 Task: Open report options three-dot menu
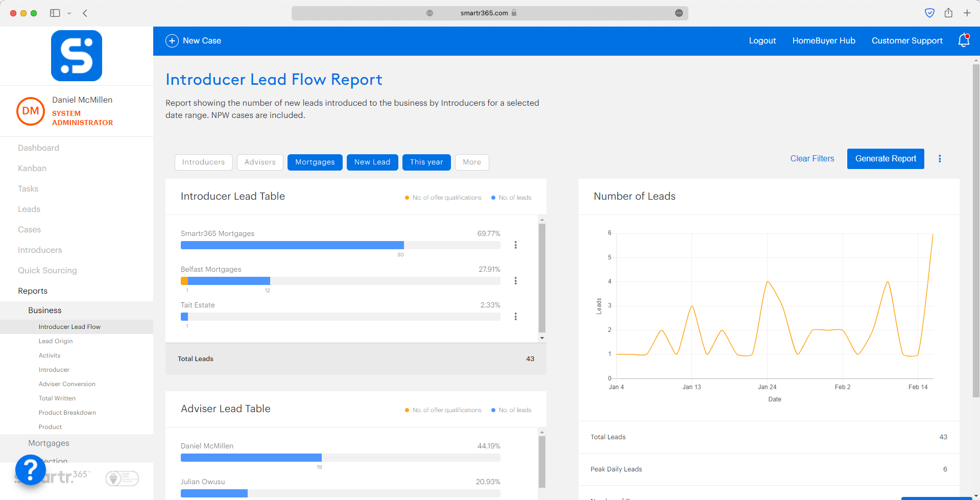coord(940,159)
